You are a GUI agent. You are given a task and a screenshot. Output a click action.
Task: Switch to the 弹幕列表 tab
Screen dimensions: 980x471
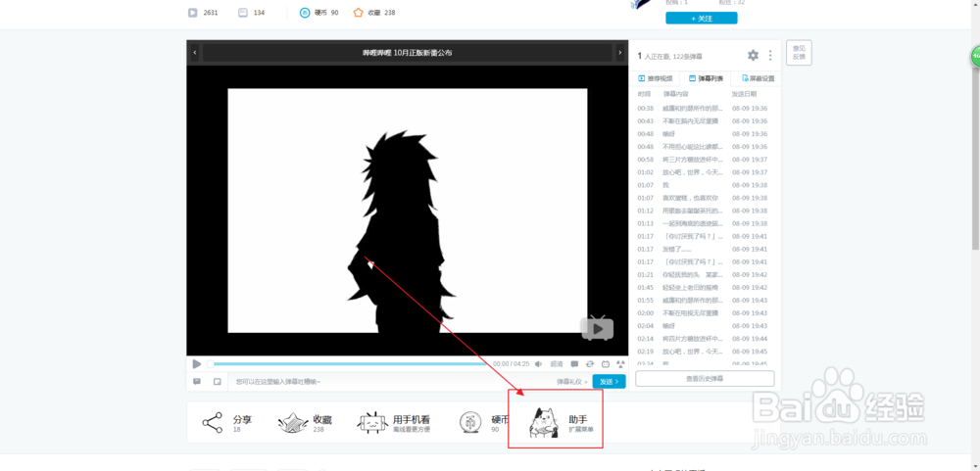[706, 78]
